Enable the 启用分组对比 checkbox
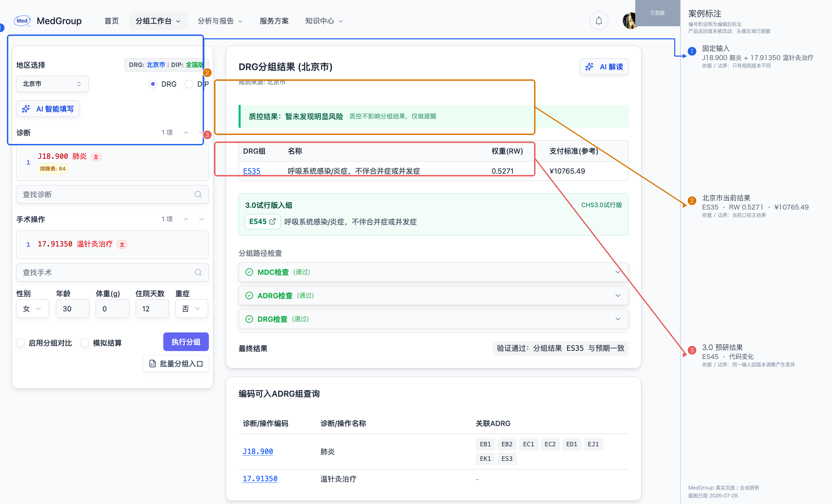The width and height of the screenshot is (832, 504). click(20, 343)
